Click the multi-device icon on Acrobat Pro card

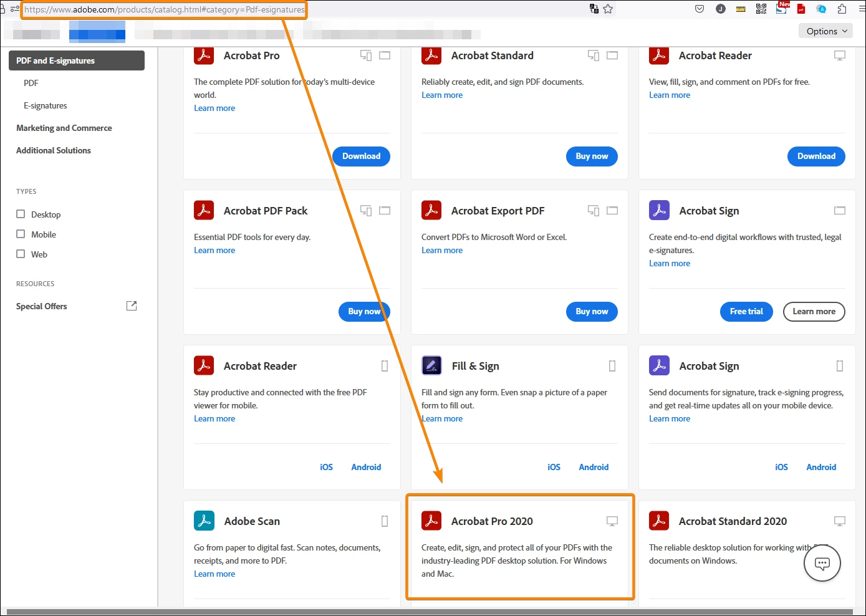coord(366,55)
